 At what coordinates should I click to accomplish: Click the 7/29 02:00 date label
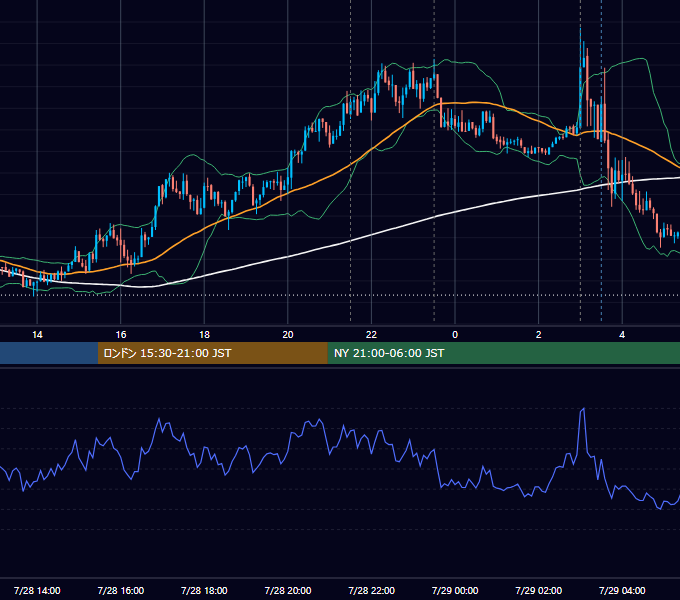tap(538, 590)
